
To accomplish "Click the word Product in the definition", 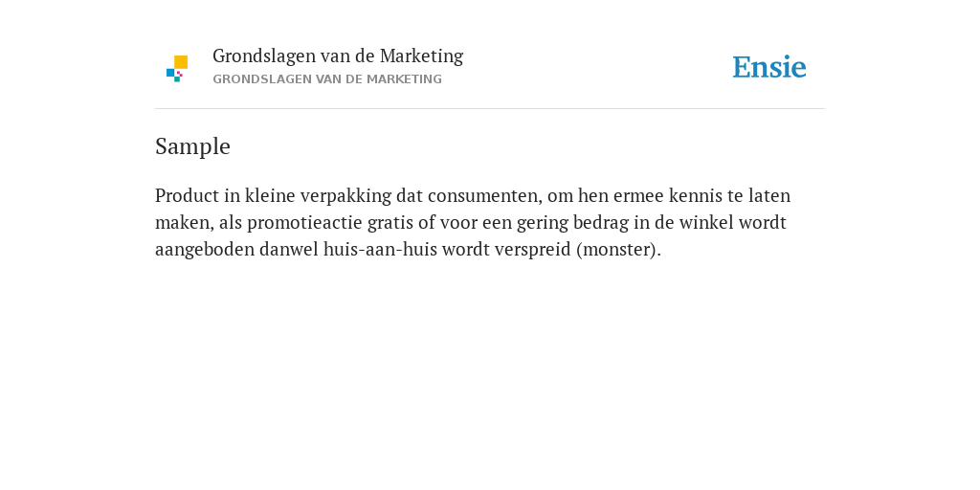I will coord(187,195).
